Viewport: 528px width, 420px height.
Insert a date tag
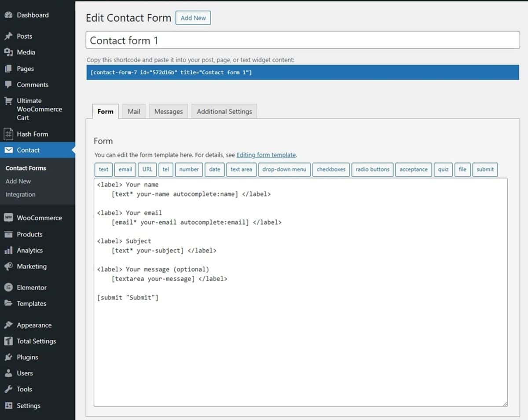point(215,169)
